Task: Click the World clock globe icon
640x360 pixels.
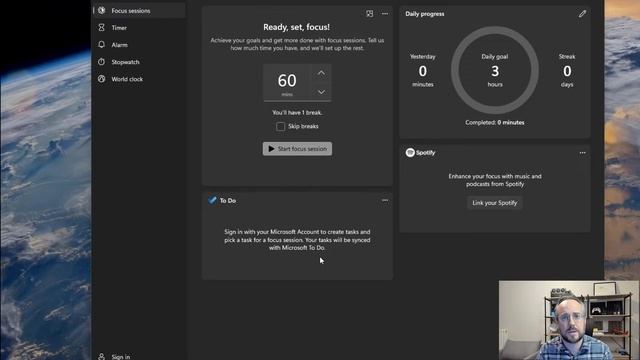Action: [x=102, y=79]
